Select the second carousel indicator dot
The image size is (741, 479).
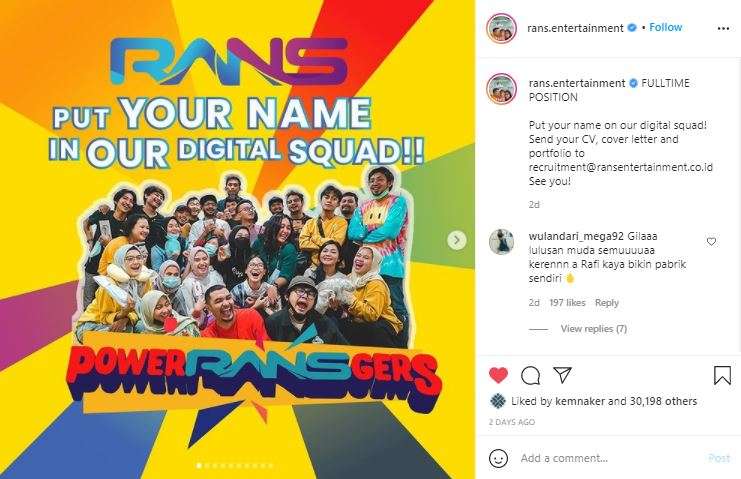pyautogui.click(x=207, y=466)
